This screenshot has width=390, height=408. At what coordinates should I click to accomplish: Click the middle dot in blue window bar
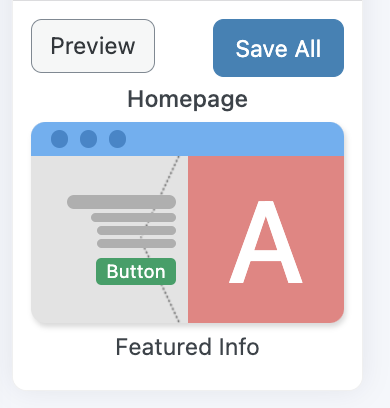coord(89,139)
